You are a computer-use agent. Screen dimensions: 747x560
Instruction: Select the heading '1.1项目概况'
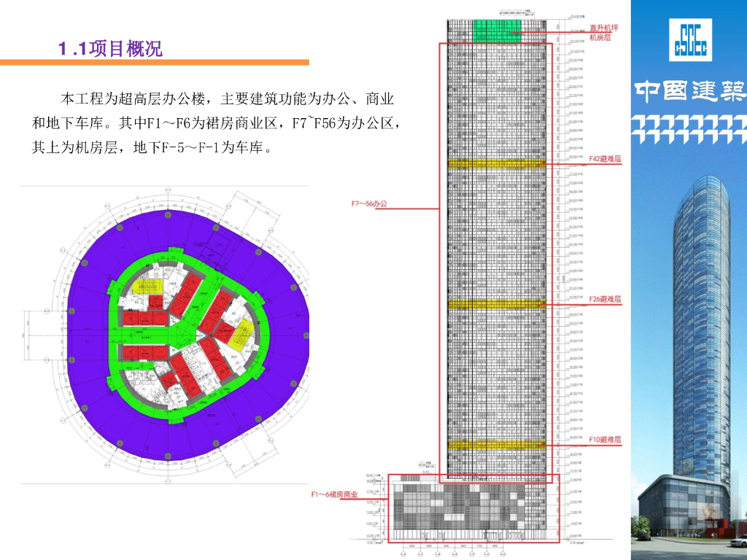tap(111, 49)
